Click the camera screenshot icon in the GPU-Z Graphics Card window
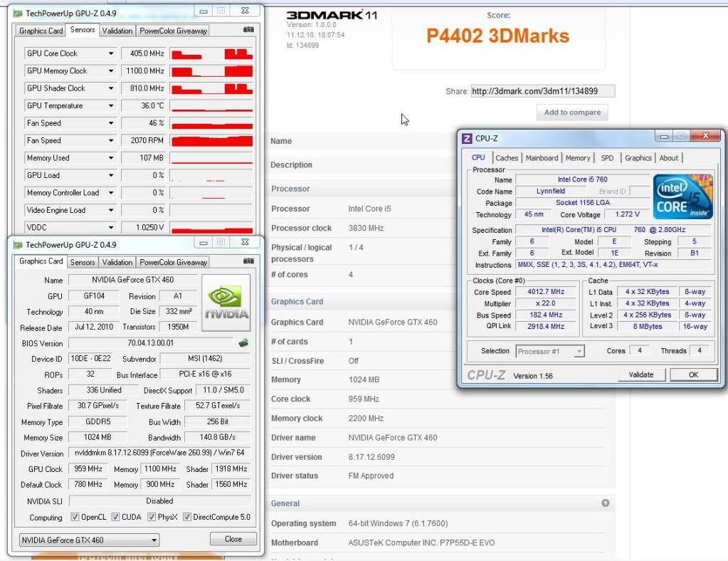This screenshot has height=561, width=728. pyautogui.click(x=248, y=261)
